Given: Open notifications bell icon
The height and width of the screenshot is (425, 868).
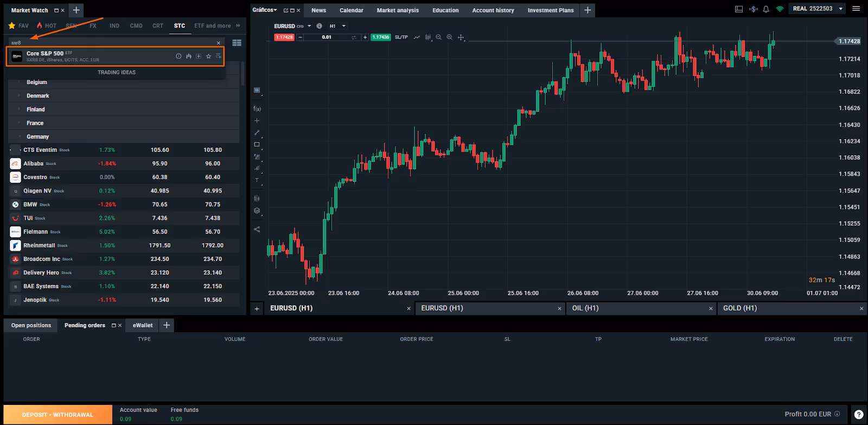Looking at the screenshot, I should (766, 9).
